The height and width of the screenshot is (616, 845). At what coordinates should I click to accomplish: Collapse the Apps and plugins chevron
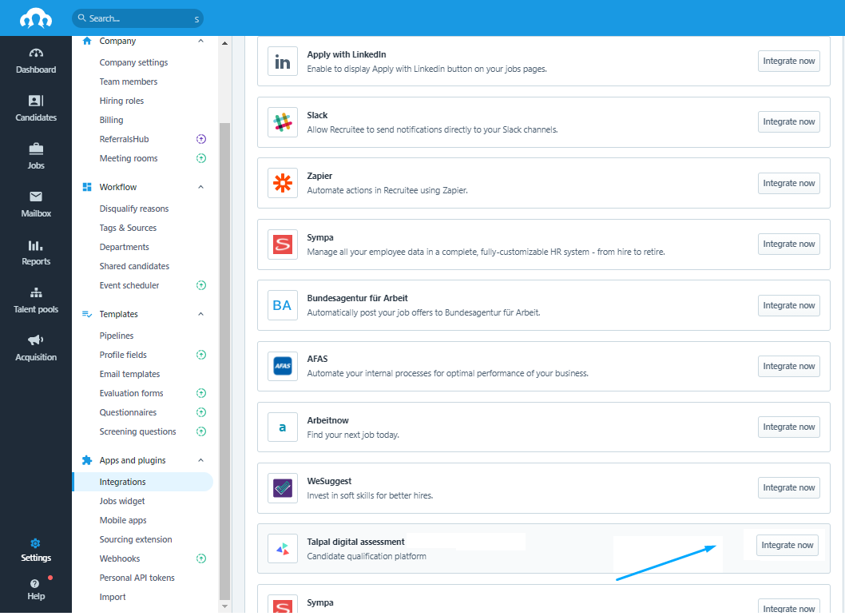(x=200, y=460)
